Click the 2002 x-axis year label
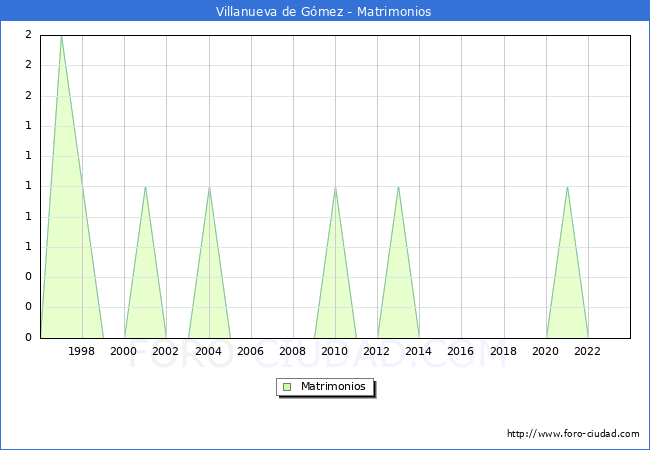 [166, 351]
